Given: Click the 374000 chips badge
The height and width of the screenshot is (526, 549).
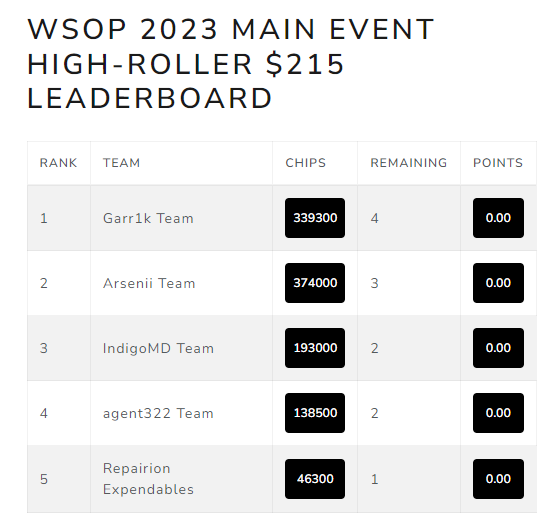Looking at the screenshot, I should (315, 283).
